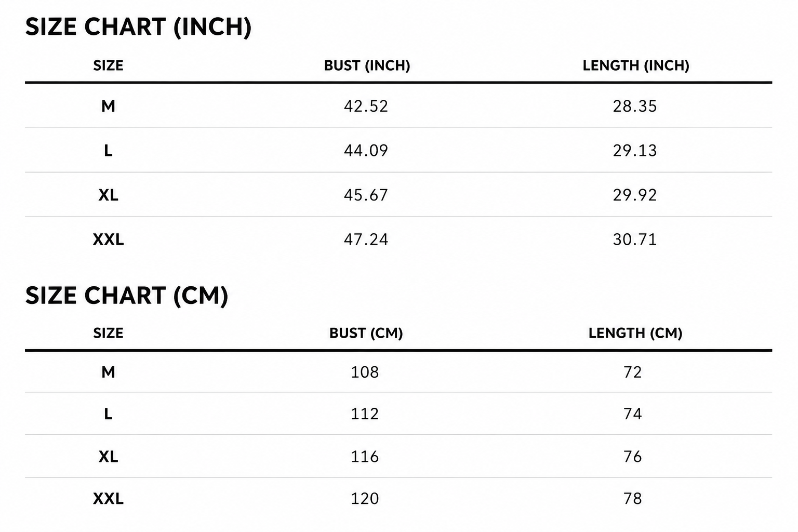Select size M row in inch chart

(398, 105)
